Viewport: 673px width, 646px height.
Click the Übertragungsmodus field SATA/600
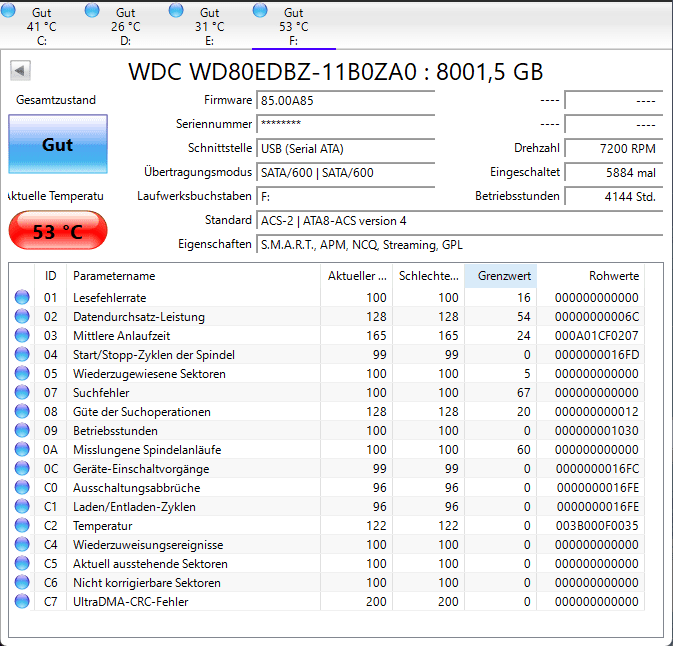(346, 173)
